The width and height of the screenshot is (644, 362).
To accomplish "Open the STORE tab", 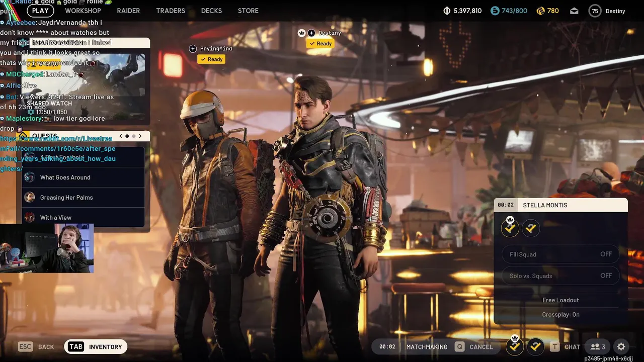I will pyautogui.click(x=248, y=11).
